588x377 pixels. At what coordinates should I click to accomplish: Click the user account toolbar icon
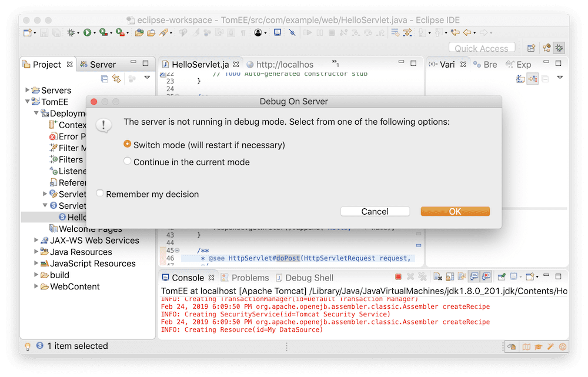pyautogui.click(x=258, y=32)
